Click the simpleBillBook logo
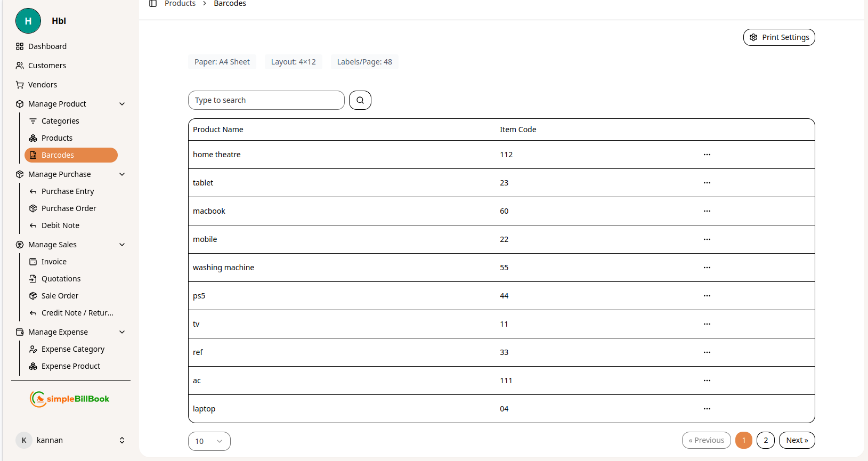Screen dimensions: 868x461 (x=70, y=399)
